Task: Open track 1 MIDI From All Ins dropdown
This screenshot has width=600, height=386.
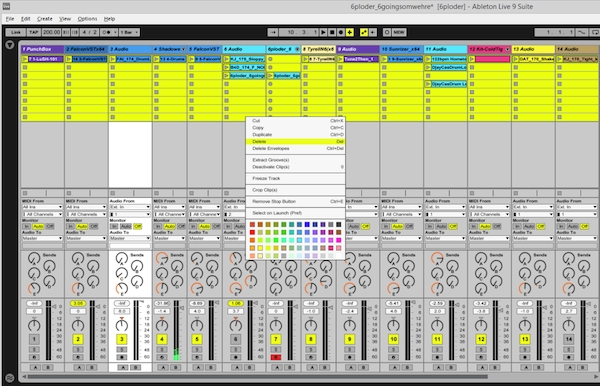Action: [x=42, y=207]
